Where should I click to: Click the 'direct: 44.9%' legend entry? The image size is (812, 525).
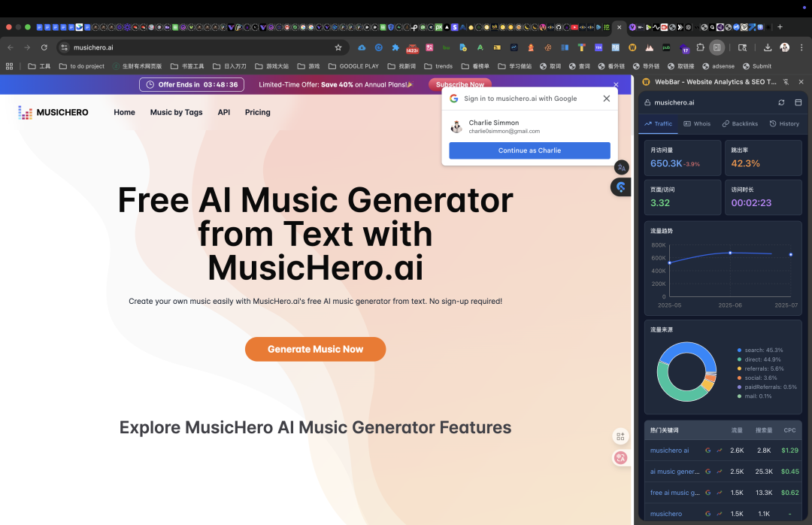coord(759,360)
